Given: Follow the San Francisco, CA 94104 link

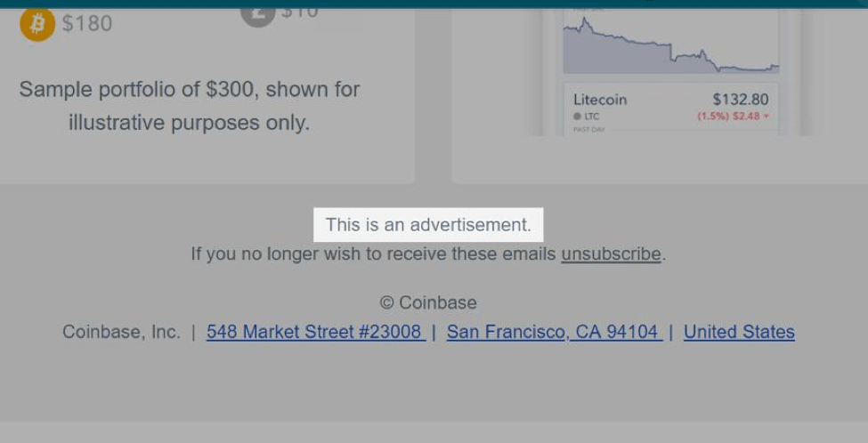Looking at the screenshot, I should [x=553, y=332].
